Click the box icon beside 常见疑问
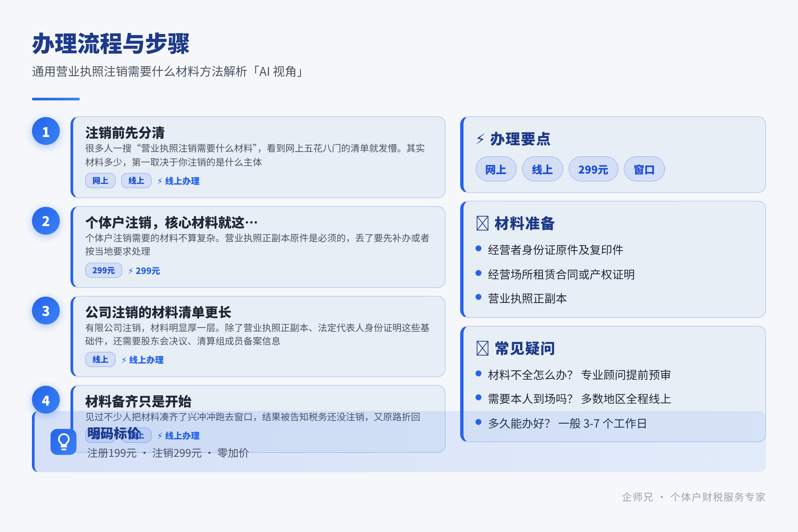 [x=482, y=348]
